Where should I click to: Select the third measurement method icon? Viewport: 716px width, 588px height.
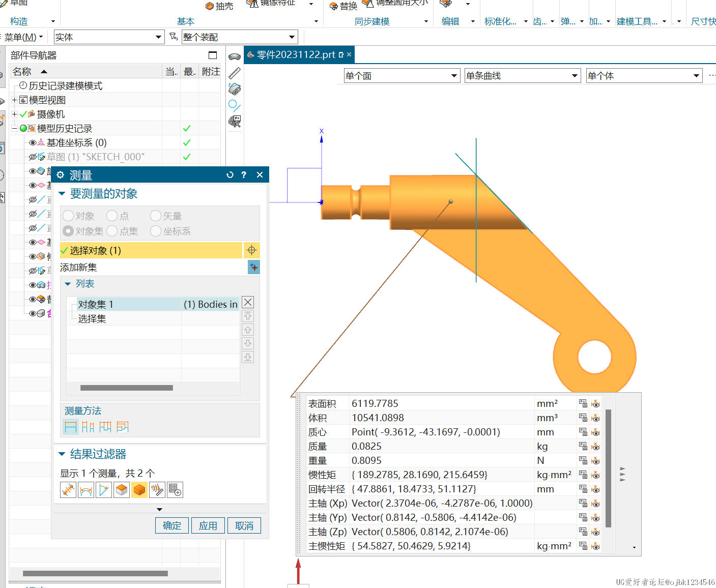pos(105,427)
